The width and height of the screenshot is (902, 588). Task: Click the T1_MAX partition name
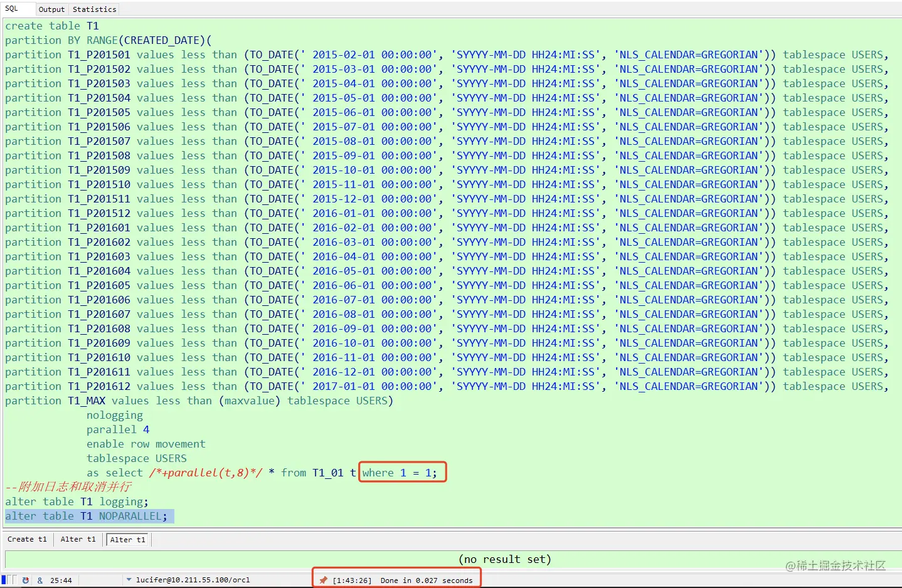(x=87, y=401)
